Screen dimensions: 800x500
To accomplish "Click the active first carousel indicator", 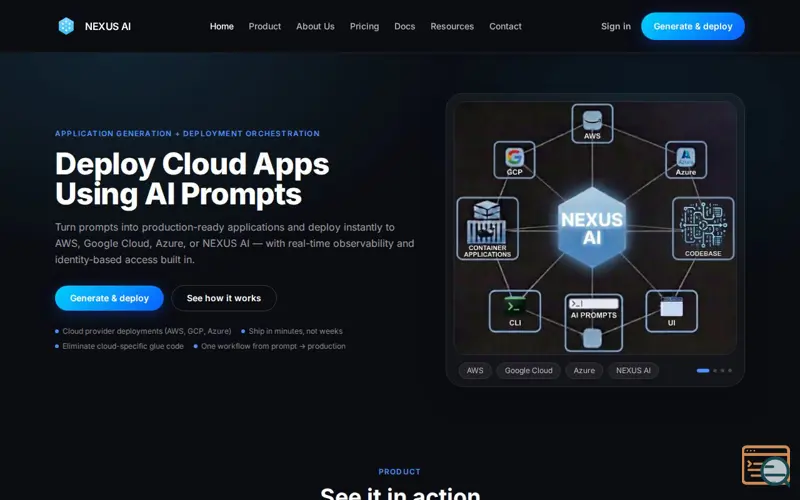I will coord(703,370).
